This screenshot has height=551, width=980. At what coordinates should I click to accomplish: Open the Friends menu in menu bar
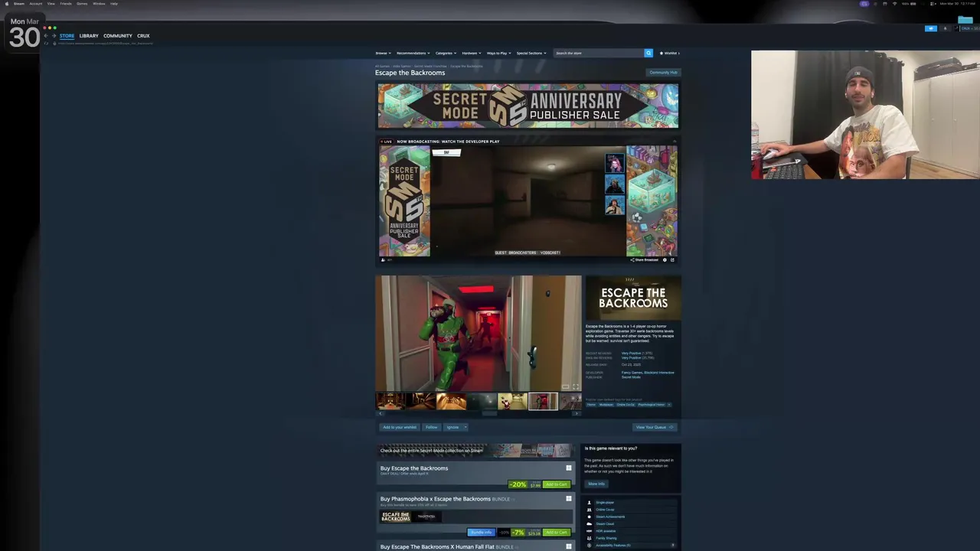tap(66, 4)
